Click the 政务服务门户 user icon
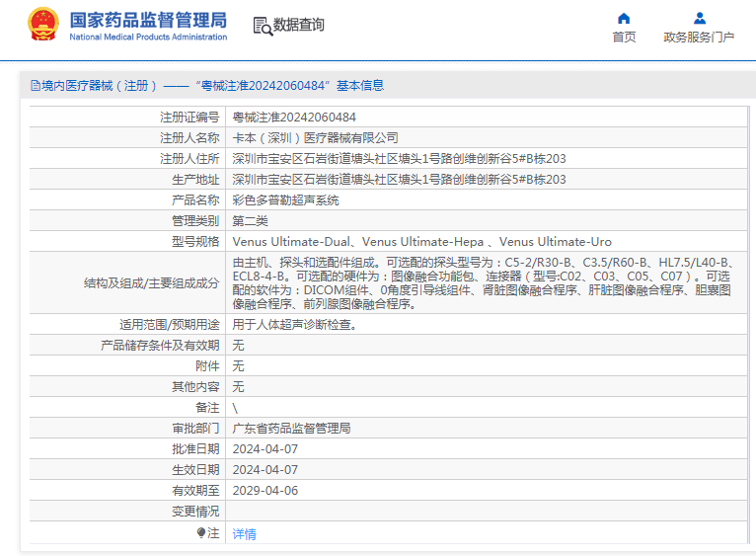The height and width of the screenshot is (556, 756). [x=700, y=19]
